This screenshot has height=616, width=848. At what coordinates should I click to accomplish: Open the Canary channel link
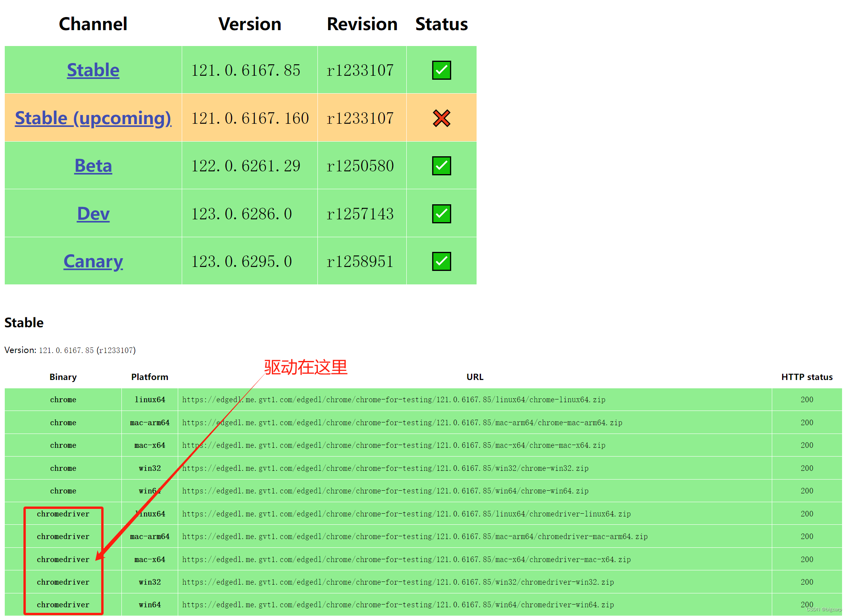93,261
